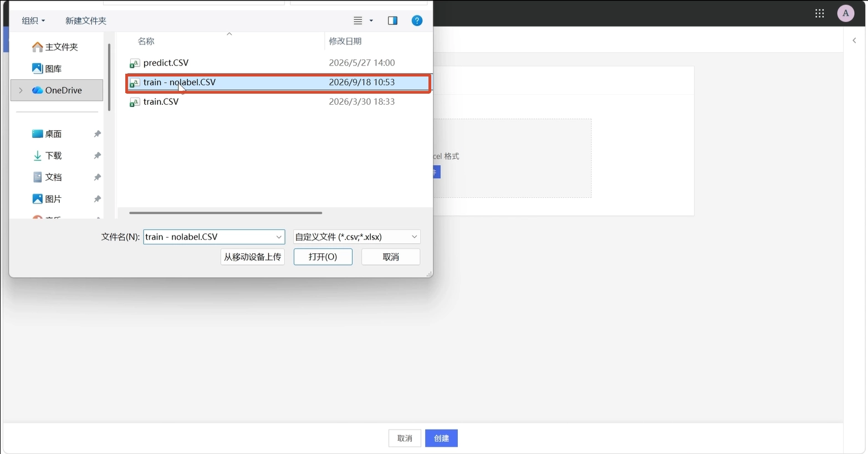Click 从移动设备上传 upload button
This screenshot has width=868, height=454.
pyautogui.click(x=253, y=257)
